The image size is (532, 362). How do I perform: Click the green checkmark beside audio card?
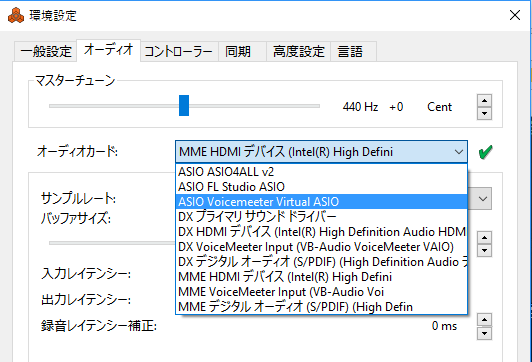486,152
